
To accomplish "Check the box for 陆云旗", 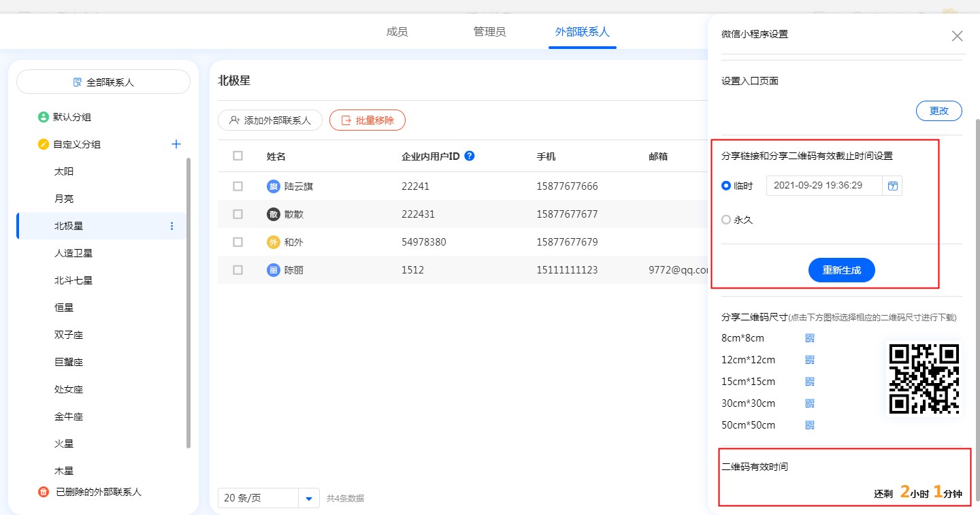I will click(238, 186).
